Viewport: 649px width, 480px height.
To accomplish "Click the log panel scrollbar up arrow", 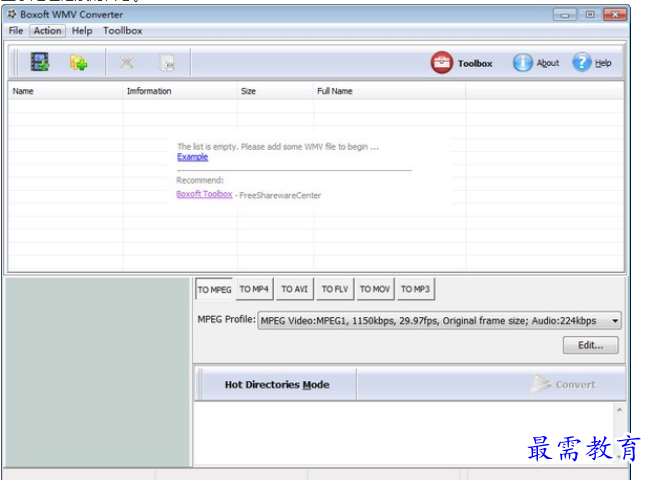I will click(619, 410).
